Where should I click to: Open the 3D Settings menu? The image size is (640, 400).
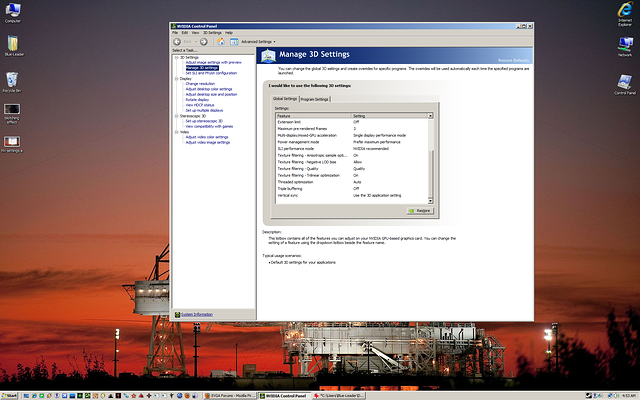tap(212, 33)
